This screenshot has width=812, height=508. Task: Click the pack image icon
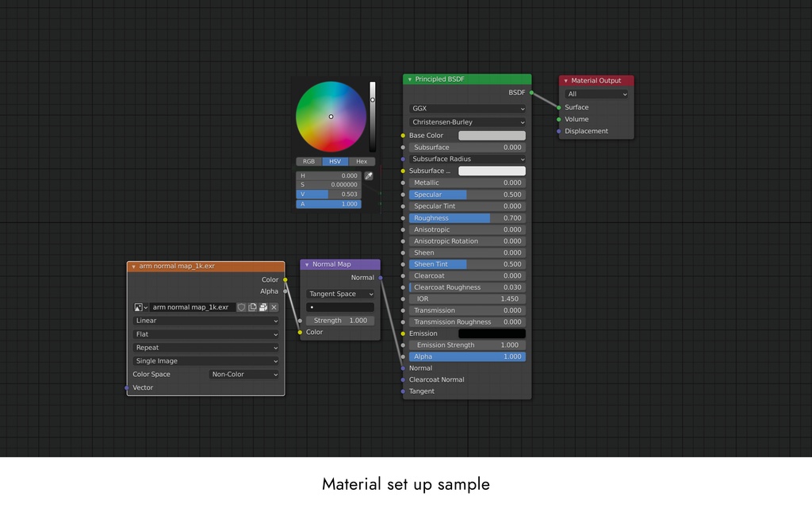(x=263, y=307)
